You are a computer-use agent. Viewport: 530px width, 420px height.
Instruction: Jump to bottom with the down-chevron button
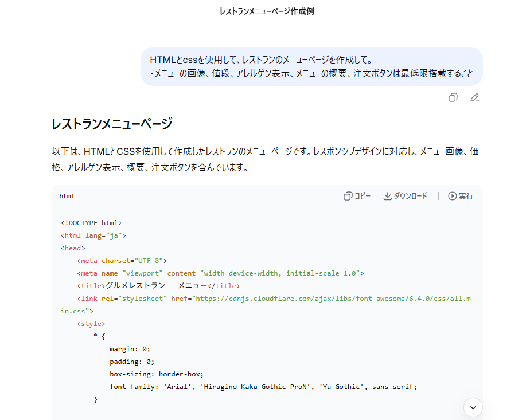[x=473, y=407]
